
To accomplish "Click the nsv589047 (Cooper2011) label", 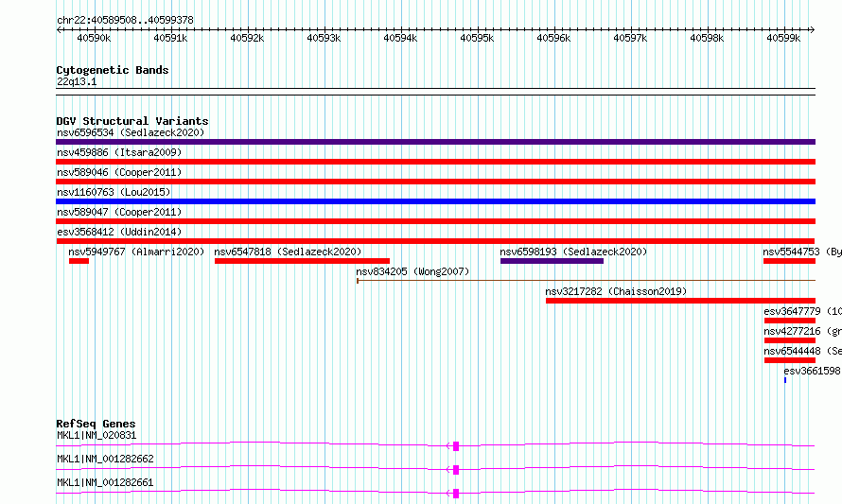I will [x=119, y=212].
